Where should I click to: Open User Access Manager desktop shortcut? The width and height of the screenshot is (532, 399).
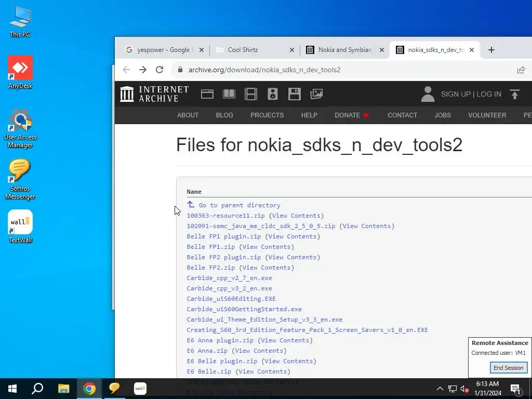(20, 128)
